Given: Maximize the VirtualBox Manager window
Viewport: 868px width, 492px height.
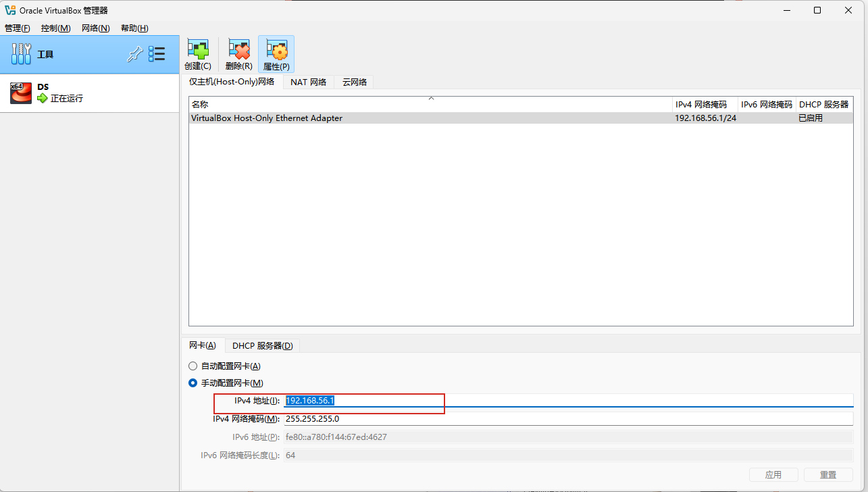Looking at the screenshot, I should tap(817, 10).
